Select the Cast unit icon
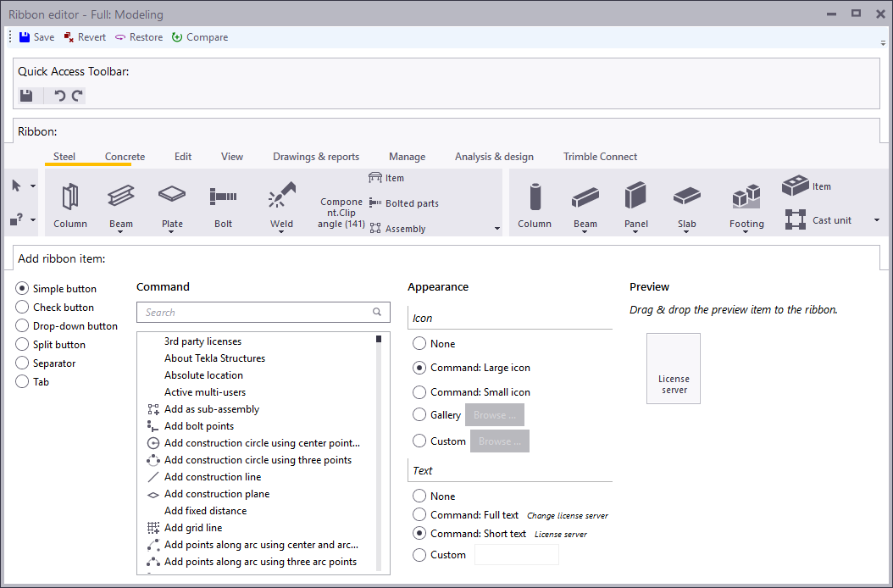 click(x=795, y=219)
